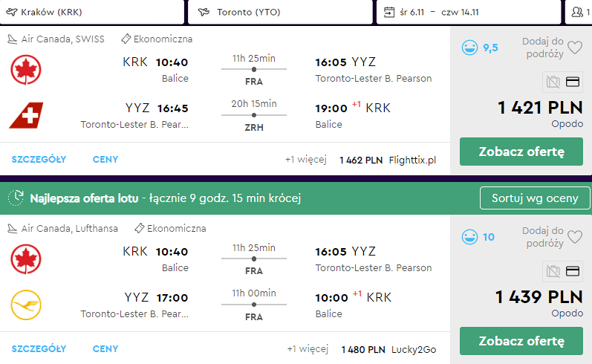
Task: Click the Lufthansa airline logo
Action: (26, 305)
